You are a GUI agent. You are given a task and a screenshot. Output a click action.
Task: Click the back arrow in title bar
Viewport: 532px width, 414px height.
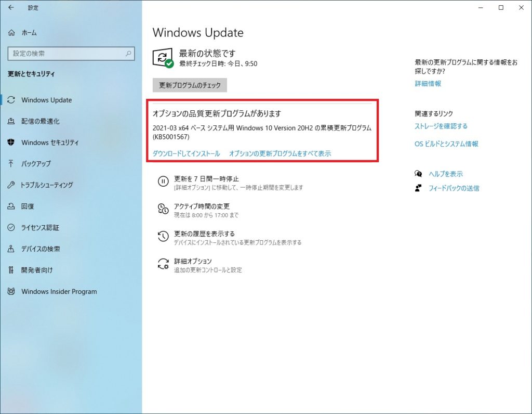[11, 7]
